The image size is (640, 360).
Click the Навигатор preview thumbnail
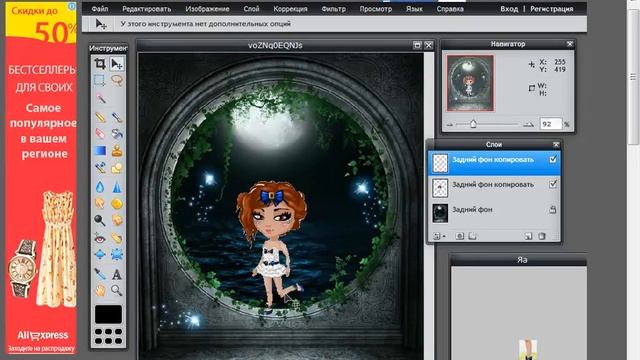pyautogui.click(x=470, y=83)
